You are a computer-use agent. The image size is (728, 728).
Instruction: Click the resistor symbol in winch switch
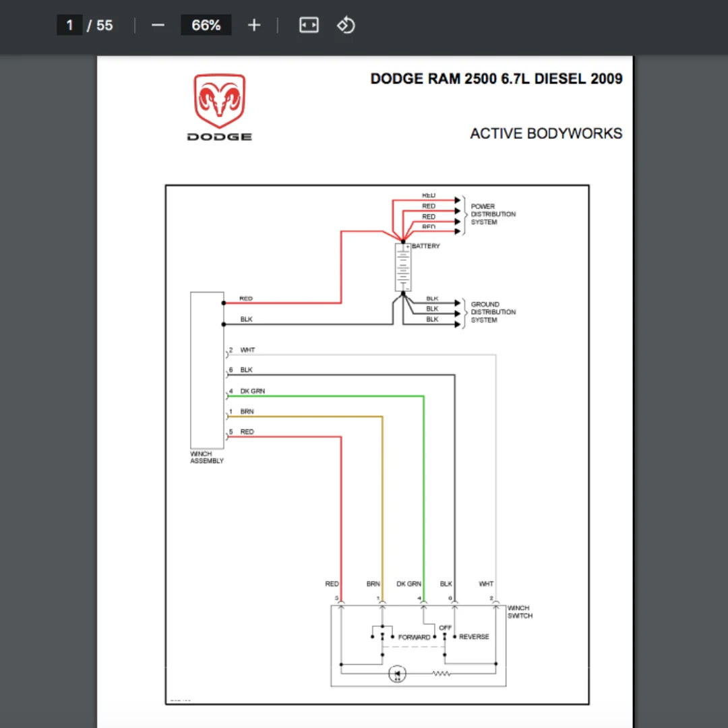(x=442, y=673)
